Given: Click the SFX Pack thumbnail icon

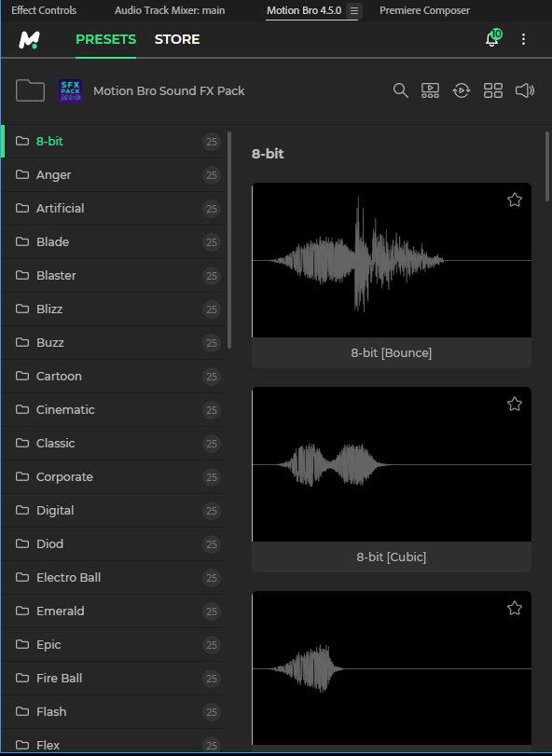Looking at the screenshot, I should [x=70, y=90].
